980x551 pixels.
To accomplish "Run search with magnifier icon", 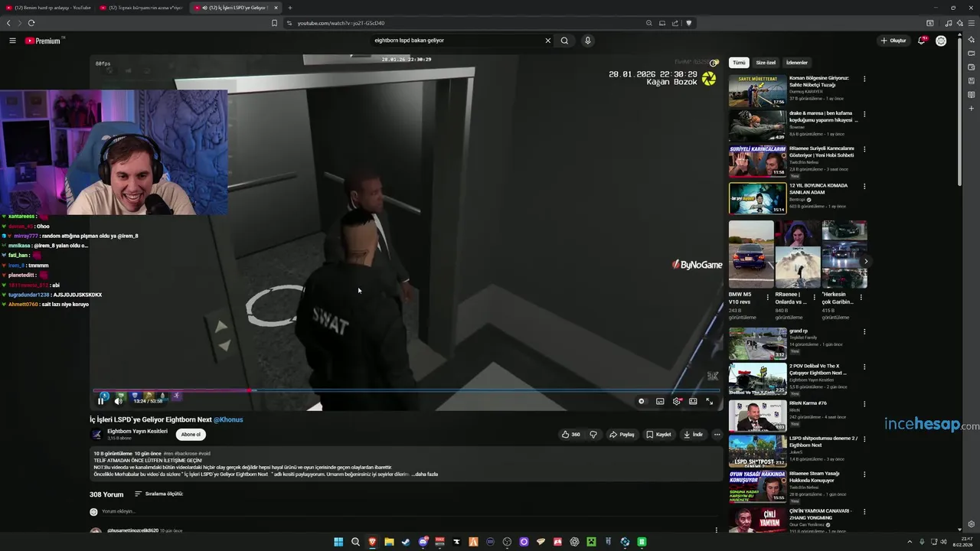I will pyautogui.click(x=564, y=41).
